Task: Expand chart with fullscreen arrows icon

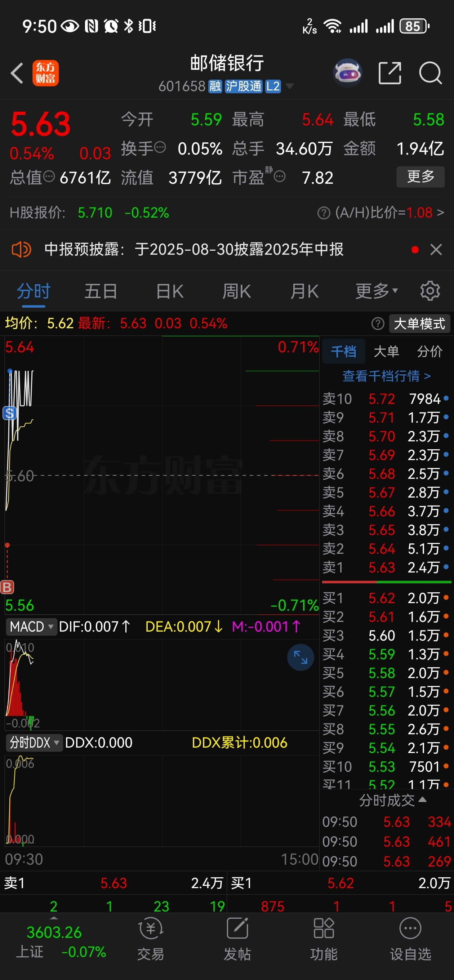Action: [300, 657]
